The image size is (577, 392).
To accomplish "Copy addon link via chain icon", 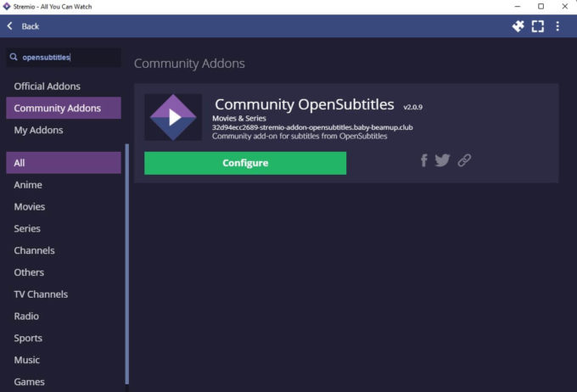I will [464, 160].
